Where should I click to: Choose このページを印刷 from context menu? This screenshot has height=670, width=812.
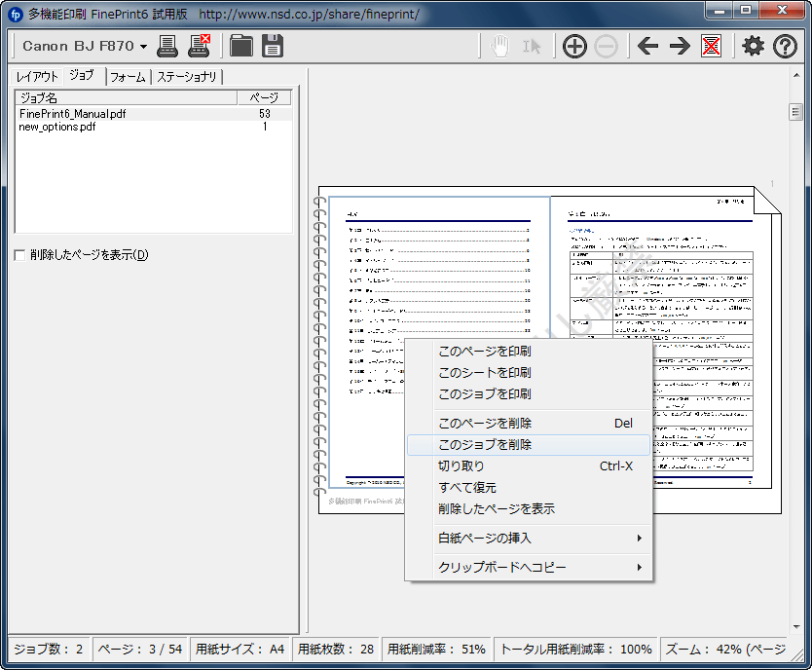529,351
